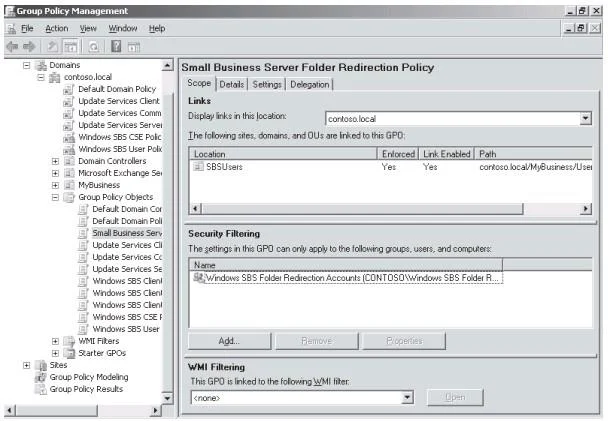
Task: Click the Name column header in Security Filtering
Action: click(x=345, y=265)
